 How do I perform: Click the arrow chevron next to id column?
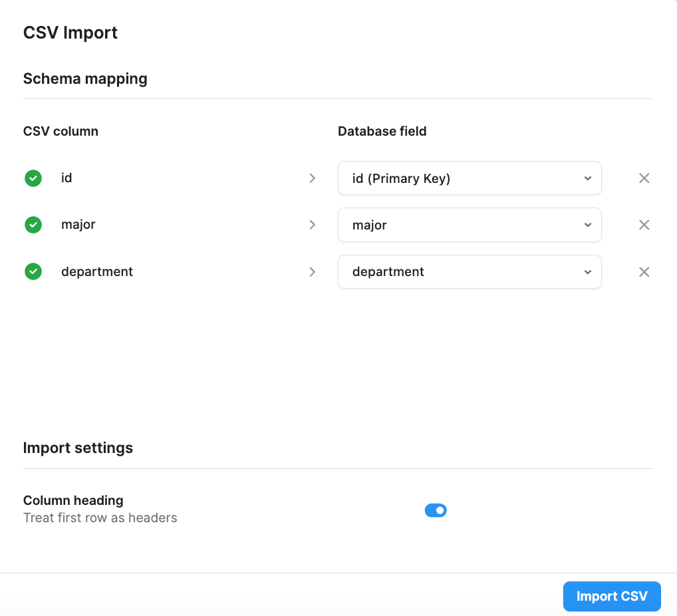click(312, 178)
